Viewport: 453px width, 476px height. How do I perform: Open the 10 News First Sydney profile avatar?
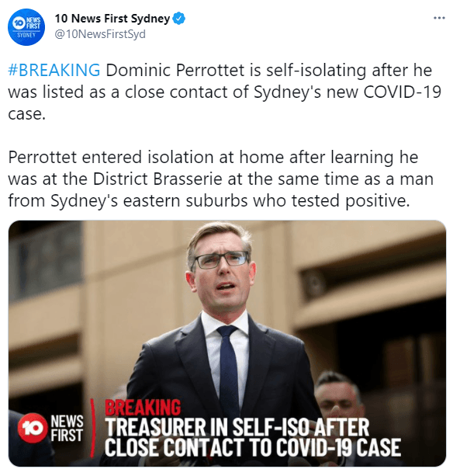click(x=26, y=27)
